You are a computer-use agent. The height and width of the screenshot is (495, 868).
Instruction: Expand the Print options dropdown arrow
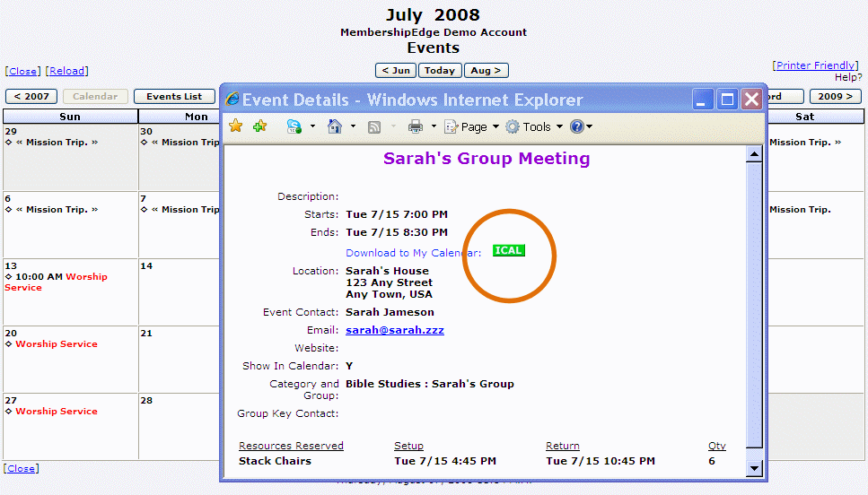tap(434, 126)
